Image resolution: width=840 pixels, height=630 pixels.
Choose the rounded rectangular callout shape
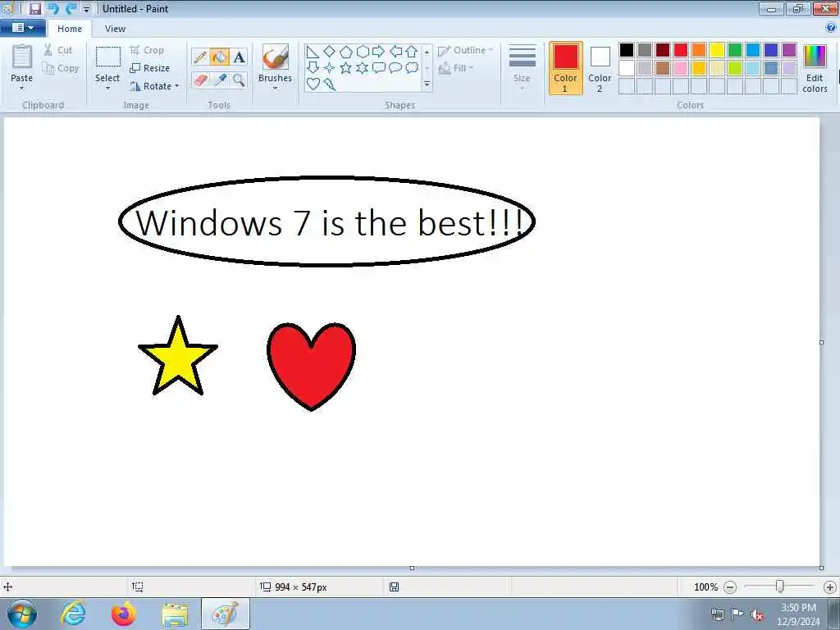tap(379, 67)
